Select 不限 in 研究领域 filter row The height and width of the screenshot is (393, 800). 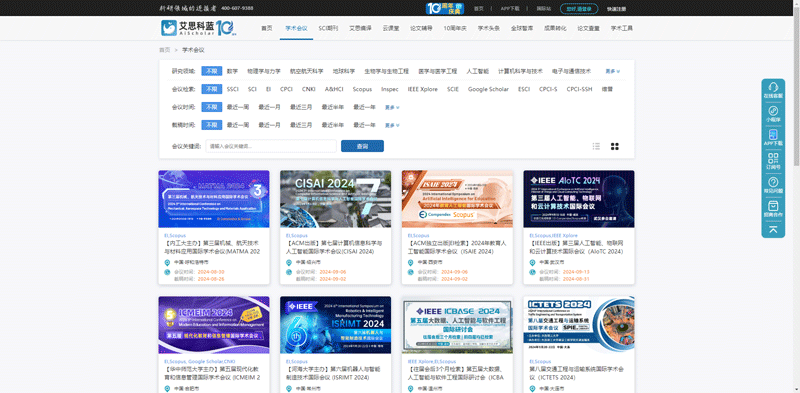[x=211, y=71]
